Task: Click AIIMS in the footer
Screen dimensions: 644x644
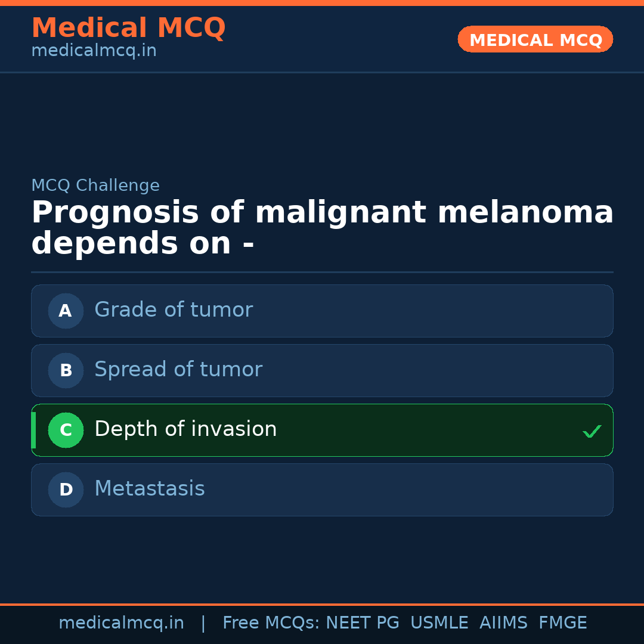Action: coord(503,623)
